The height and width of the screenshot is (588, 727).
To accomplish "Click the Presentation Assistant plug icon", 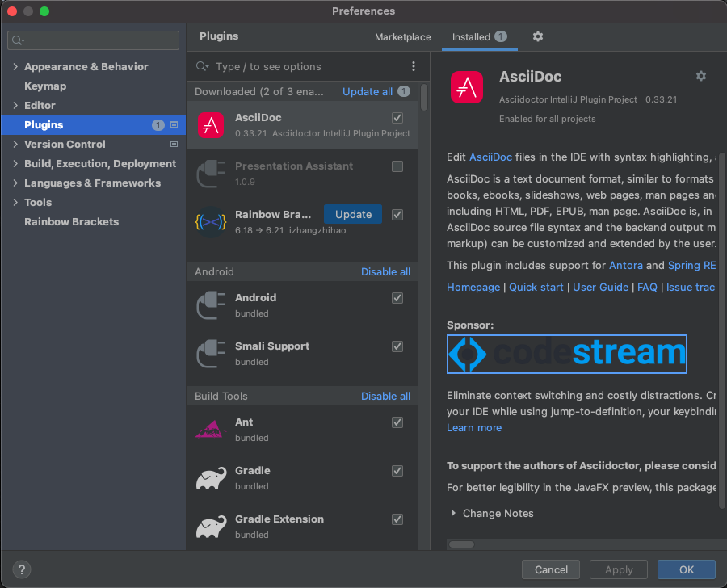I will point(211,174).
